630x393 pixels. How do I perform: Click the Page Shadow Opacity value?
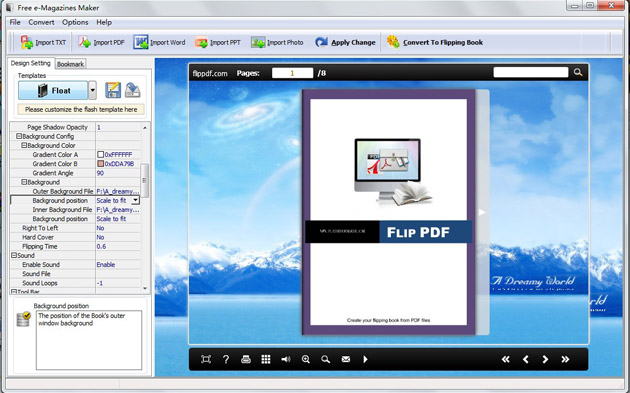pos(99,127)
